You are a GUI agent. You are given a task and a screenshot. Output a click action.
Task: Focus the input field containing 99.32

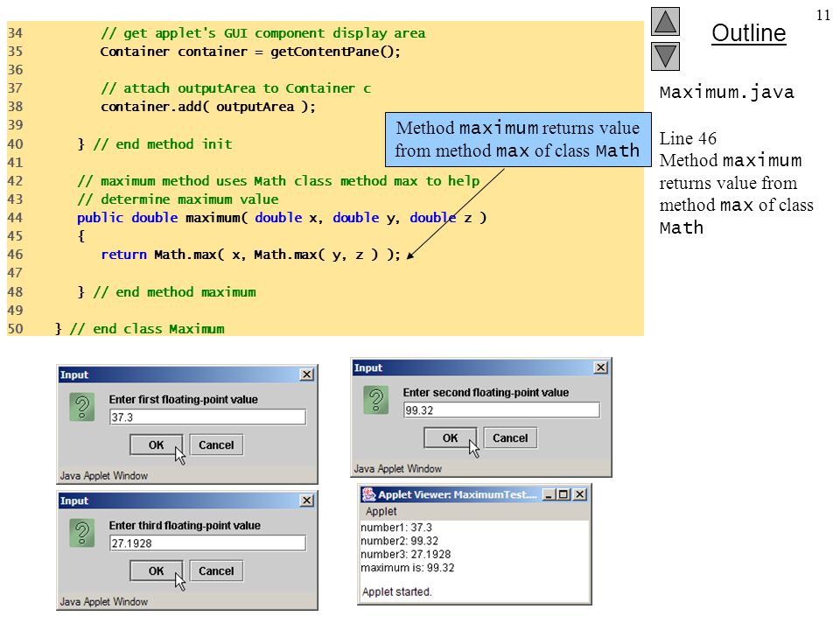click(x=501, y=409)
